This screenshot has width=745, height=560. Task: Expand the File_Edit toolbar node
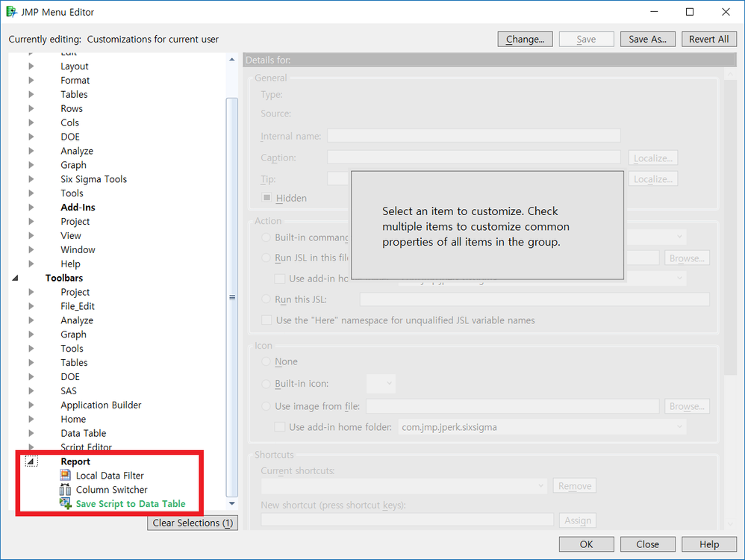tap(31, 306)
